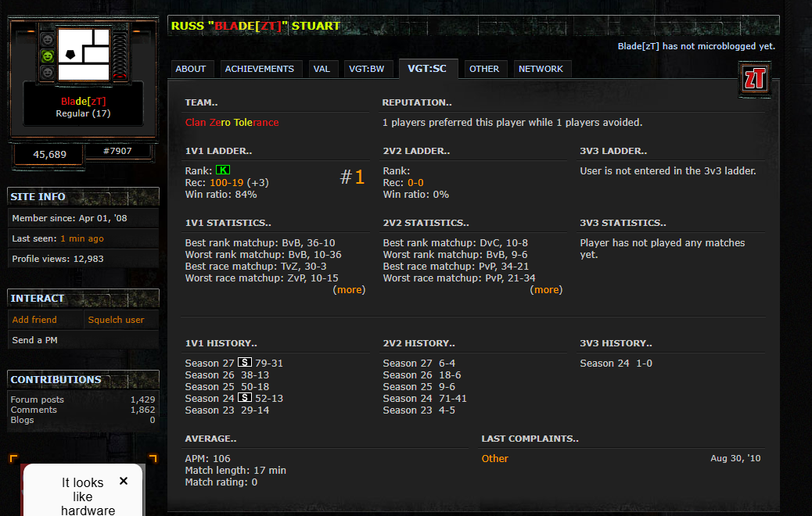Switch to the NETWORK tab
The width and height of the screenshot is (812, 516).
click(x=541, y=69)
